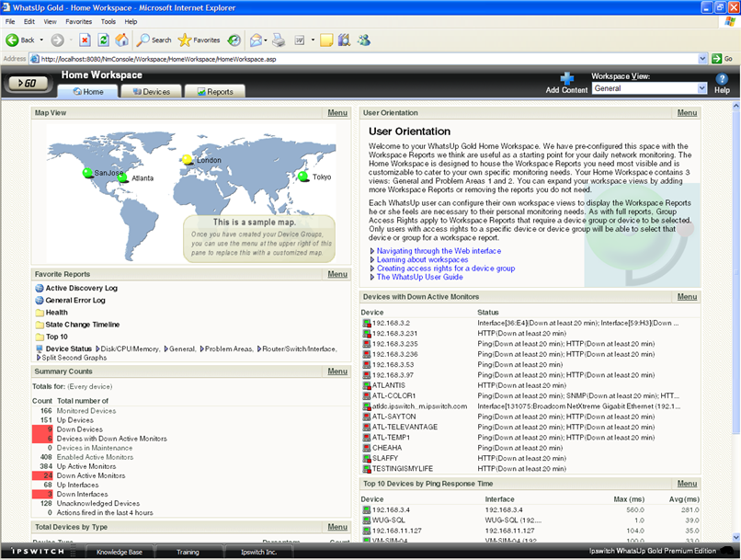The width and height of the screenshot is (741, 560).
Task: Click the GO button in header
Action: [29, 83]
